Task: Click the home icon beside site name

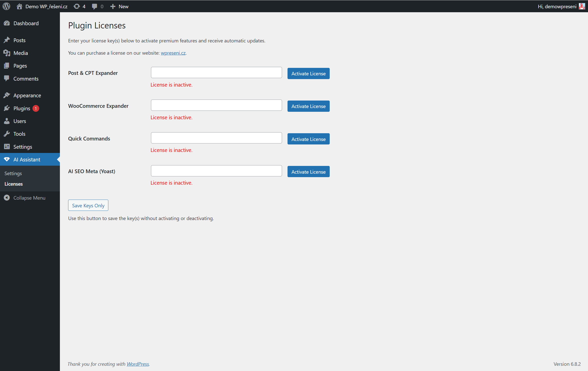Action: coord(19,6)
